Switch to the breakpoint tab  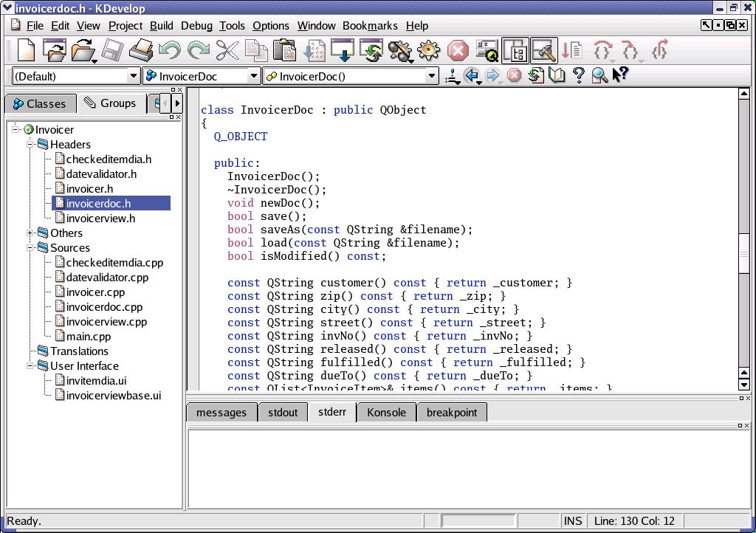point(452,413)
